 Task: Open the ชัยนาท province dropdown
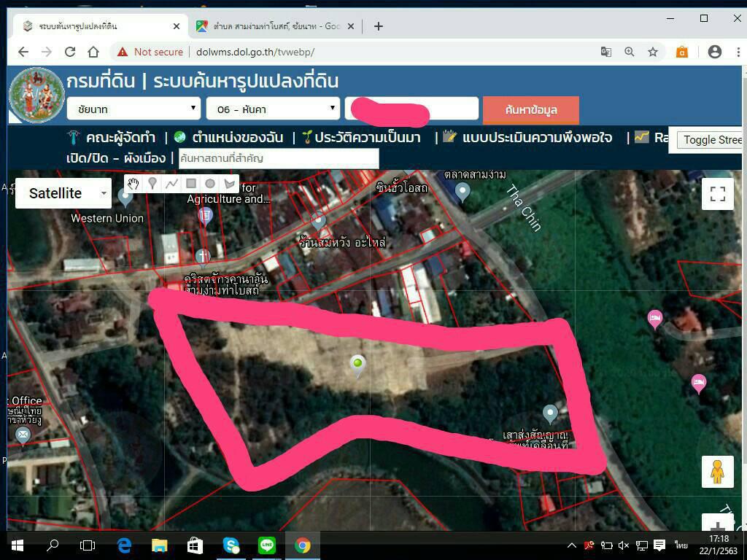(133, 109)
